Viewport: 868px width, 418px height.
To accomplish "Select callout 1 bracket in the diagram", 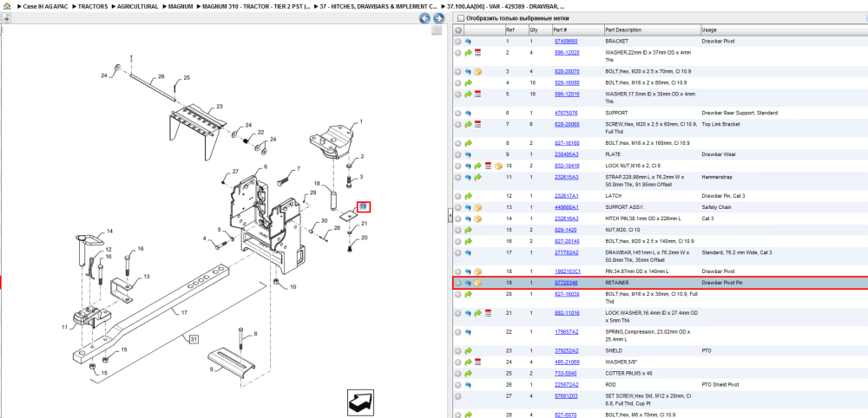I will pos(361,121).
